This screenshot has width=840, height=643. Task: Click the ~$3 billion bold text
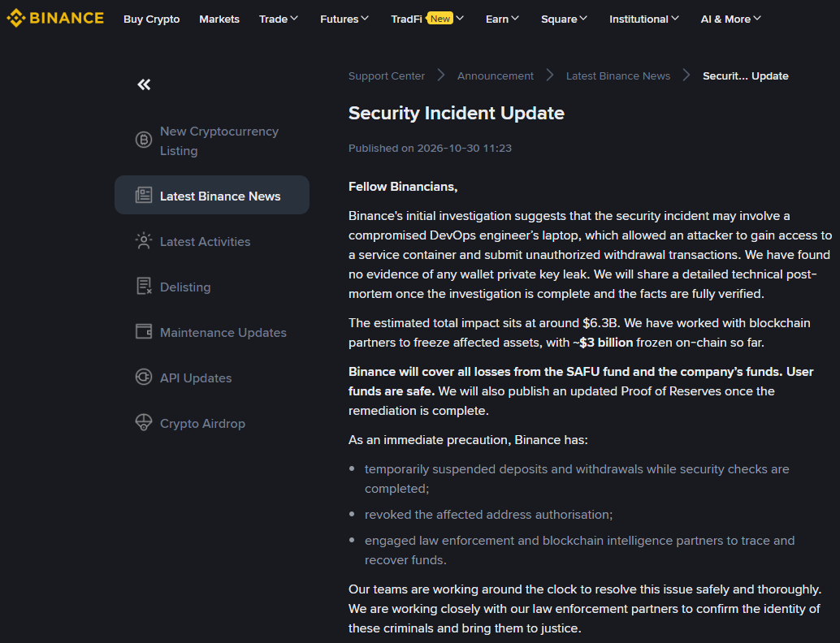pos(603,343)
